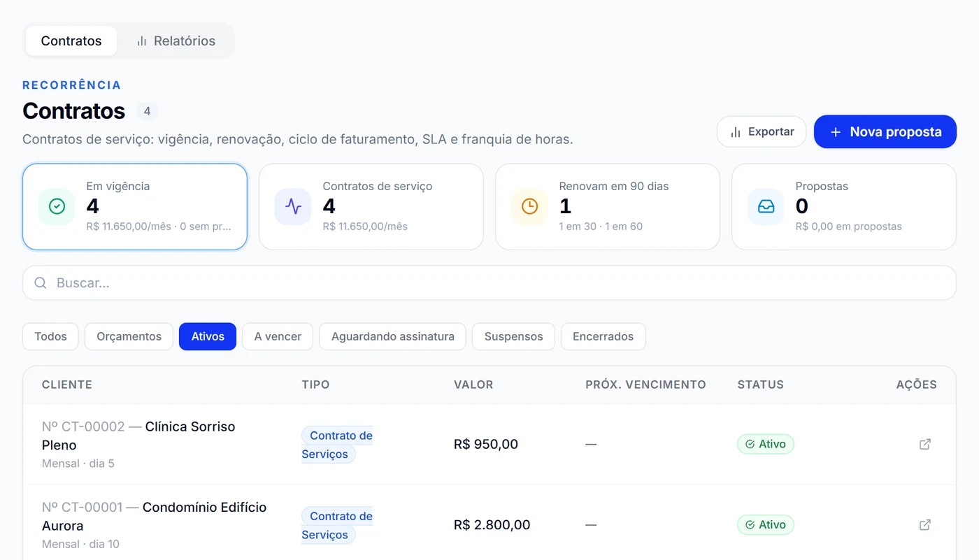
Task: Select the Ativos filter chip
Action: (208, 336)
